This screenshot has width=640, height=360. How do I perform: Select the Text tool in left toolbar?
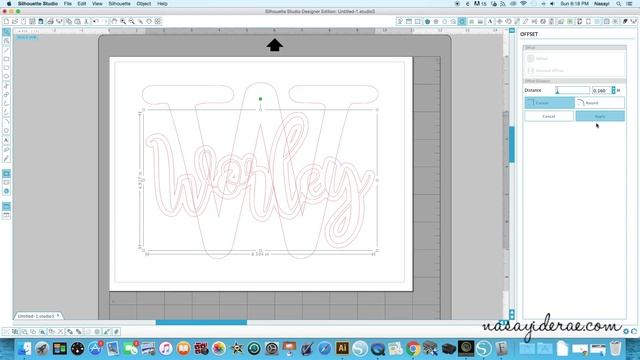pos(6,140)
